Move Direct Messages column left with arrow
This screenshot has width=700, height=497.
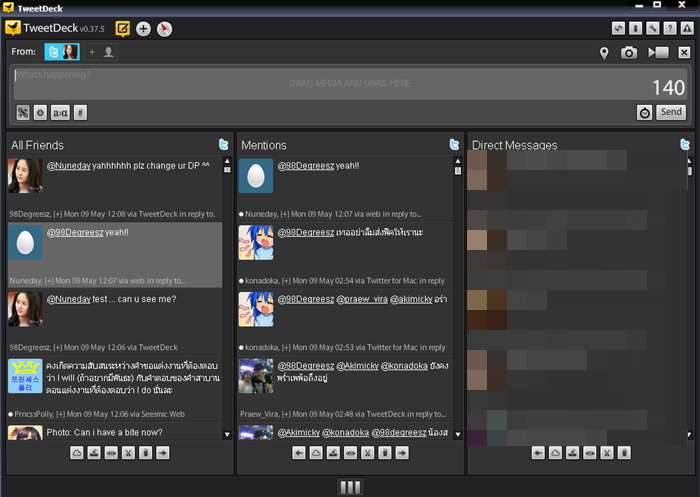(538, 453)
